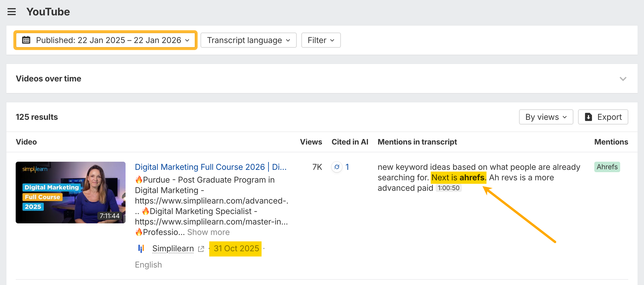This screenshot has width=644, height=285.
Task: Click the 31 Oct 2025 publish date
Action: point(236,249)
